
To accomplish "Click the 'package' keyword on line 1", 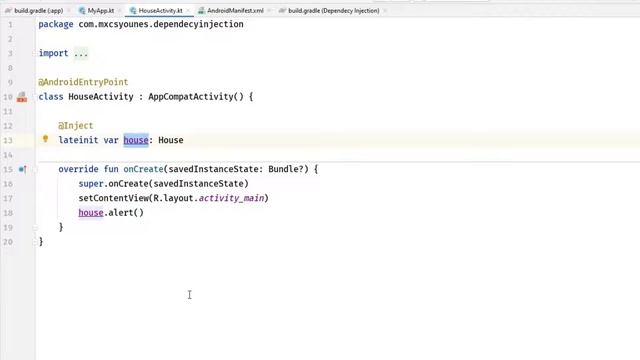I will point(56,24).
